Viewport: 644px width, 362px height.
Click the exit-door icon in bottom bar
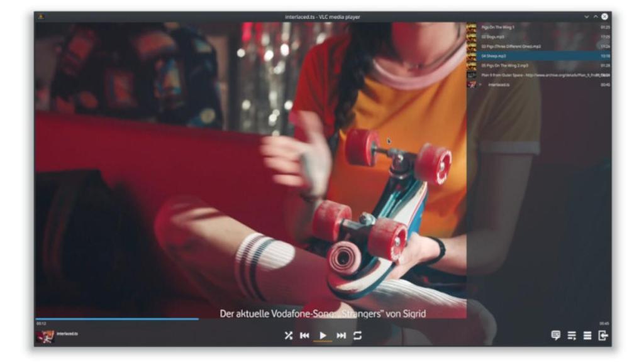tap(603, 336)
